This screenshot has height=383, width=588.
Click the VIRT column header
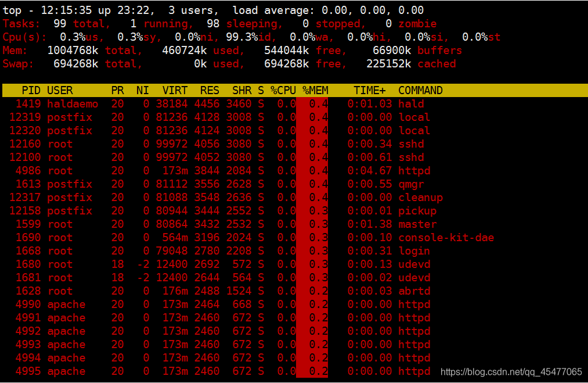tap(175, 91)
